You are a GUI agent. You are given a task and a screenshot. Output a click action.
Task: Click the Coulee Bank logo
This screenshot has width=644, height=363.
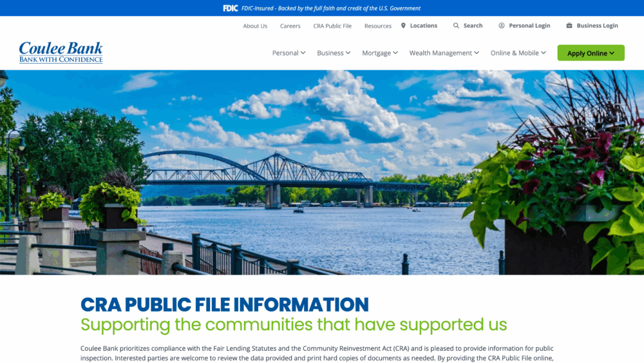(61, 52)
